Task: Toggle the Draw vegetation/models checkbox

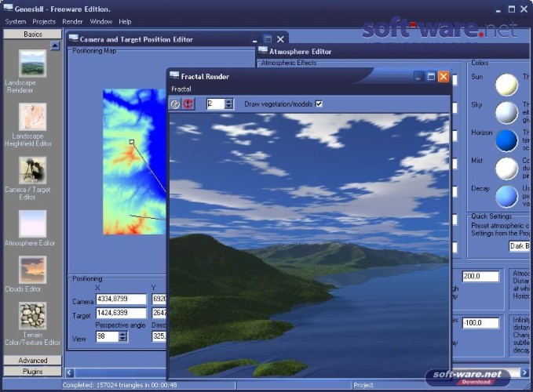Action: (319, 103)
